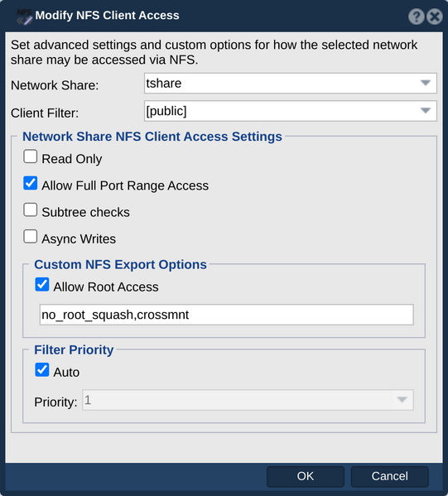Viewport: 448px width, 496px height.
Task: Click the Network Share NFS Client Access Settings heading
Action: (152, 137)
